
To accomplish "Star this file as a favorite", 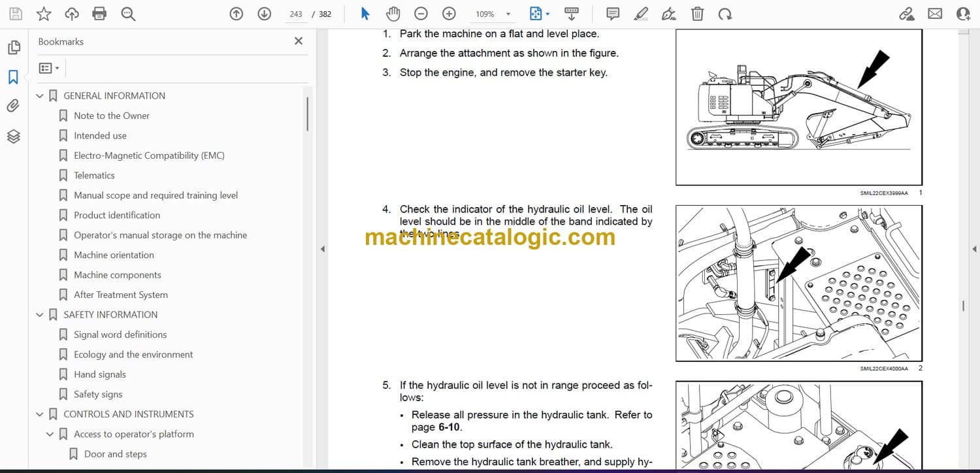I will 44,14.
